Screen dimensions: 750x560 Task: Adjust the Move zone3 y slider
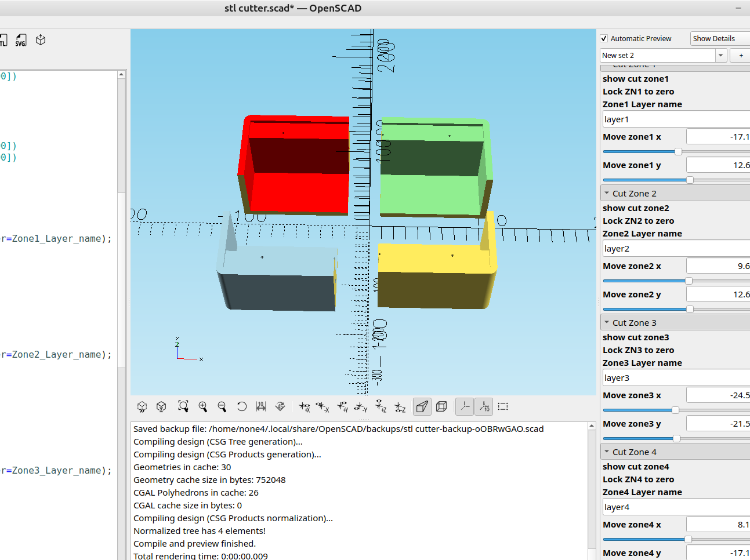tap(676, 438)
